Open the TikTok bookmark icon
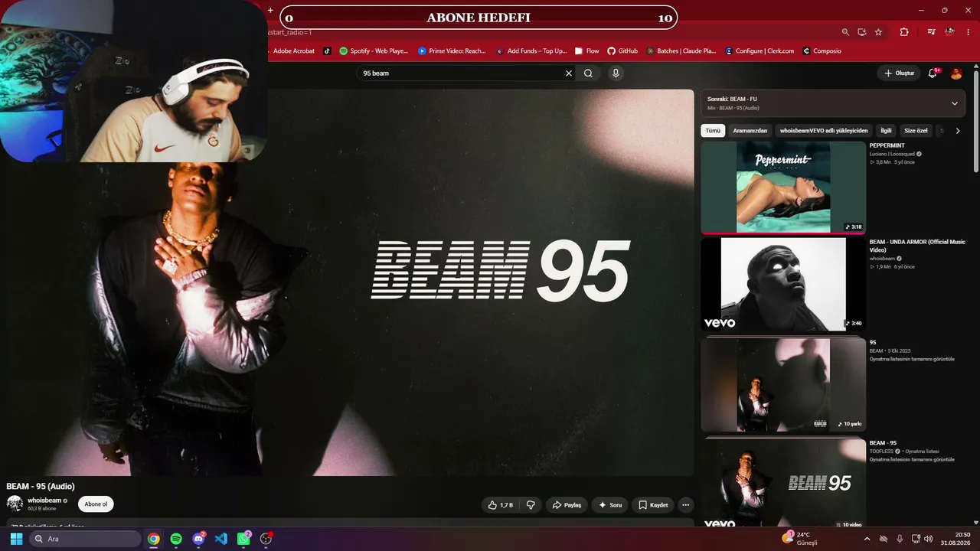The width and height of the screenshot is (980, 551). [327, 51]
